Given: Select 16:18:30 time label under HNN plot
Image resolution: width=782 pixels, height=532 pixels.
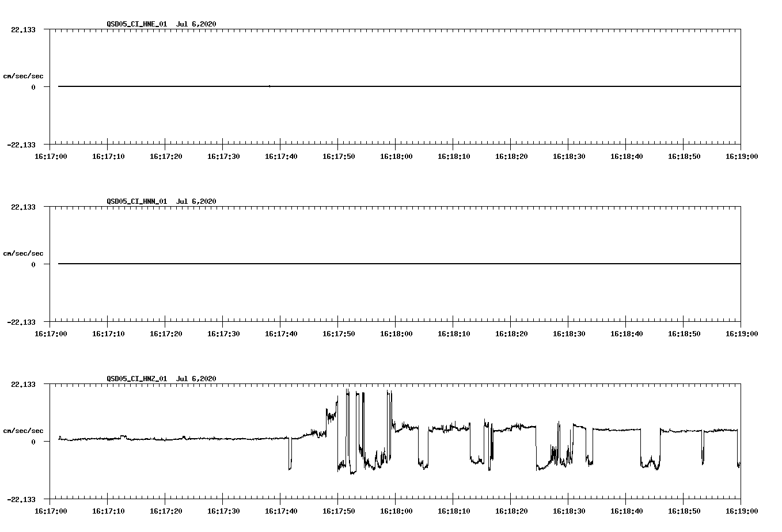Looking at the screenshot, I should pos(569,334).
